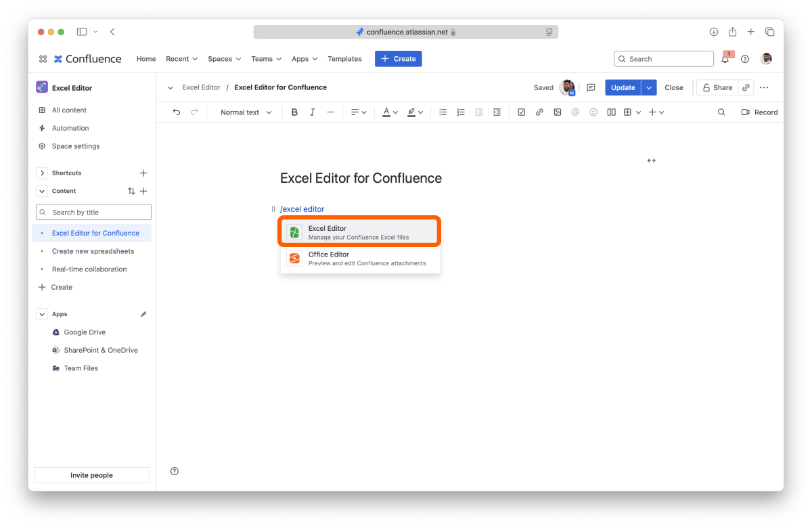Click the Update button
This screenshot has height=528, width=812.
pos(623,87)
